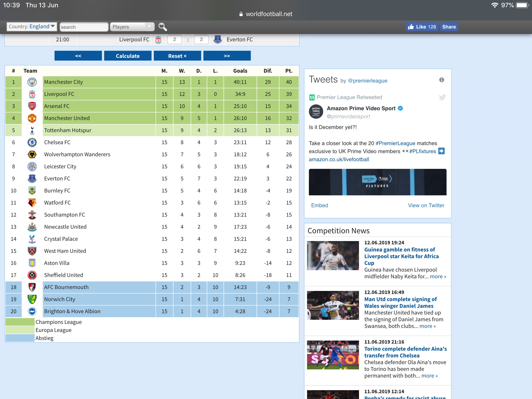This screenshot has height=399, width=532.
Task: Click Leicester City crest icon
Action: pyautogui.click(x=32, y=167)
